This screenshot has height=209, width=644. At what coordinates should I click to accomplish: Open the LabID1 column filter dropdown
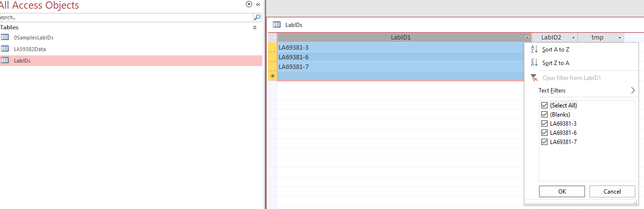[x=527, y=38]
